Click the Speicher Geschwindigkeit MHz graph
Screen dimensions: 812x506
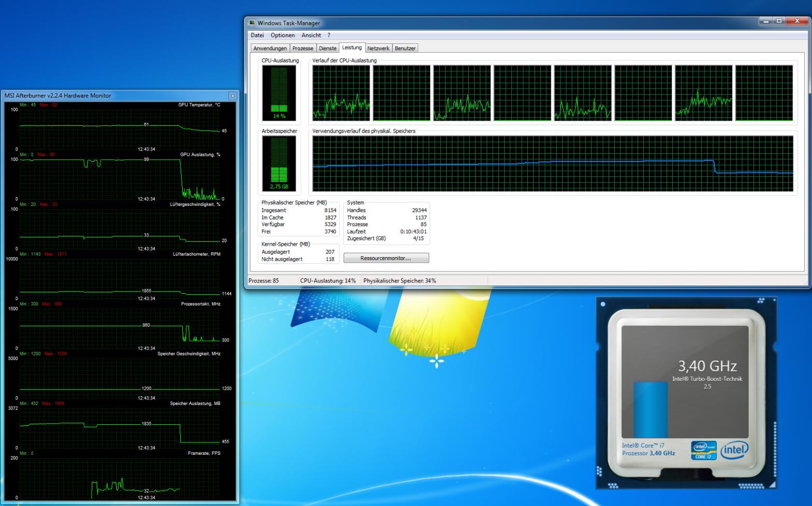click(x=120, y=377)
